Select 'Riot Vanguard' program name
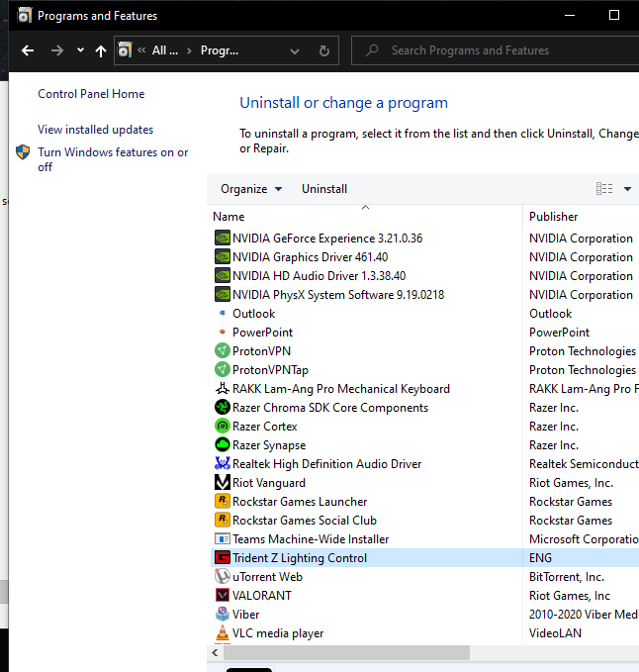639x672 pixels. 269,483
